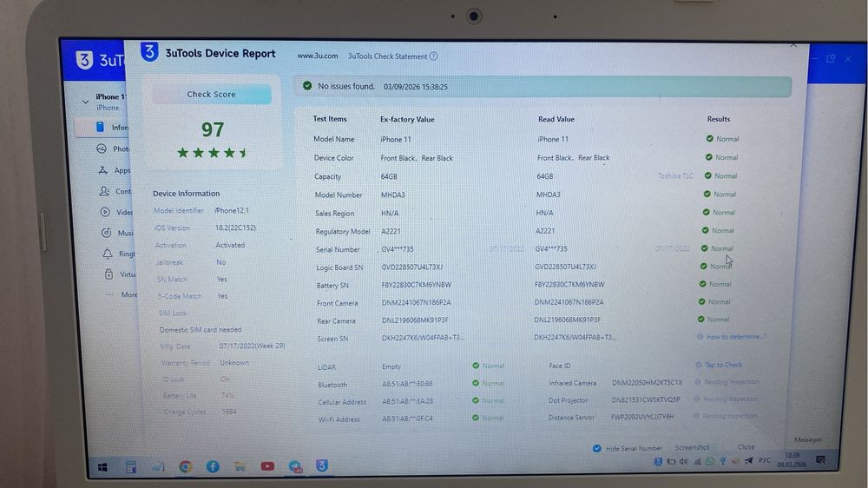The height and width of the screenshot is (488, 868).
Task: Select the Logic Board SN ex-factory value GVD228507U4L73XJ
Action: click(x=411, y=267)
